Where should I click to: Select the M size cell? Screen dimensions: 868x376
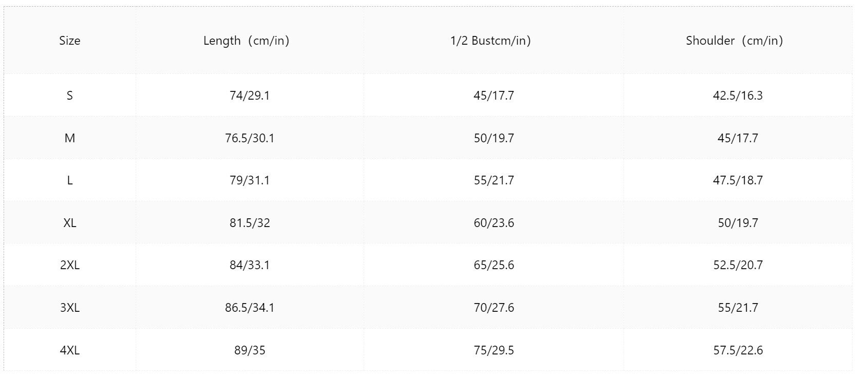click(70, 138)
